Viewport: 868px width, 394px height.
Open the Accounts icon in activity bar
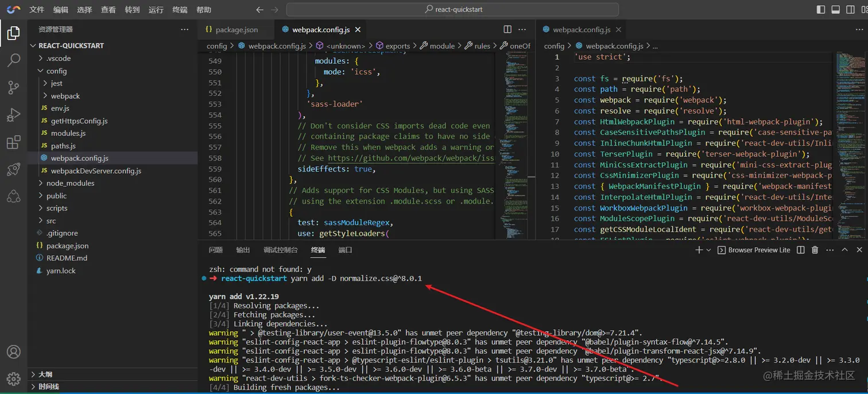click(x=13, y=352)
